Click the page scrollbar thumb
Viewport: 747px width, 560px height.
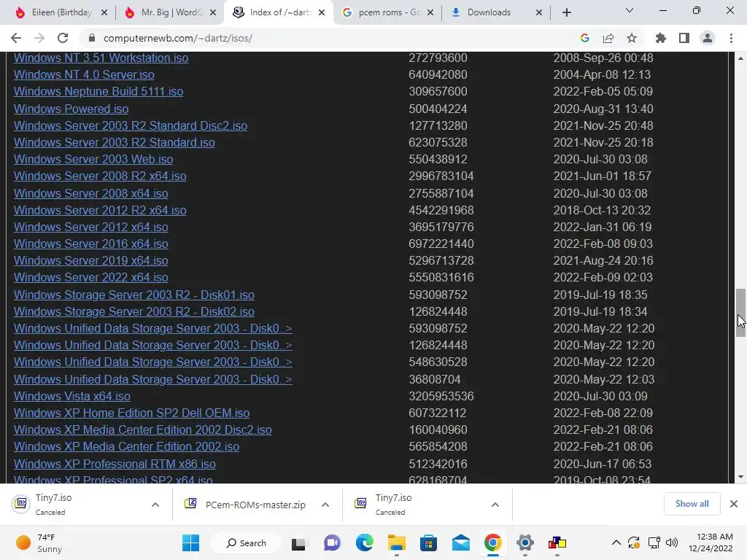click(x=740, y=312)
